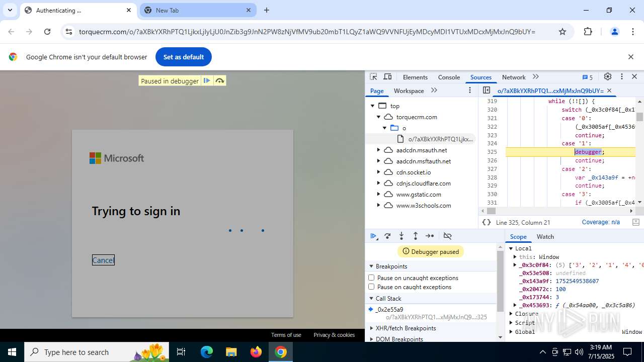644x362 pixels.
Task: Open the Extensions puzzle icon
Action: coord(588,32)
